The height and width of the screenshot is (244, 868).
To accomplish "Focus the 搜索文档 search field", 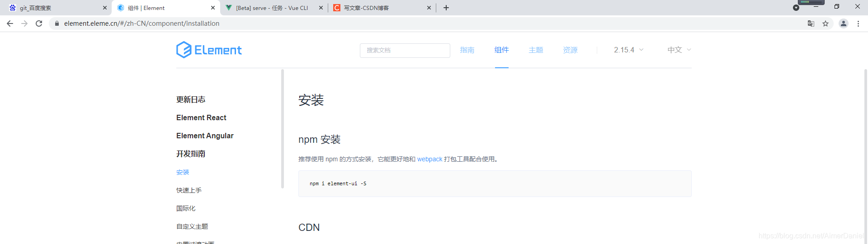I will coord(405,50).
